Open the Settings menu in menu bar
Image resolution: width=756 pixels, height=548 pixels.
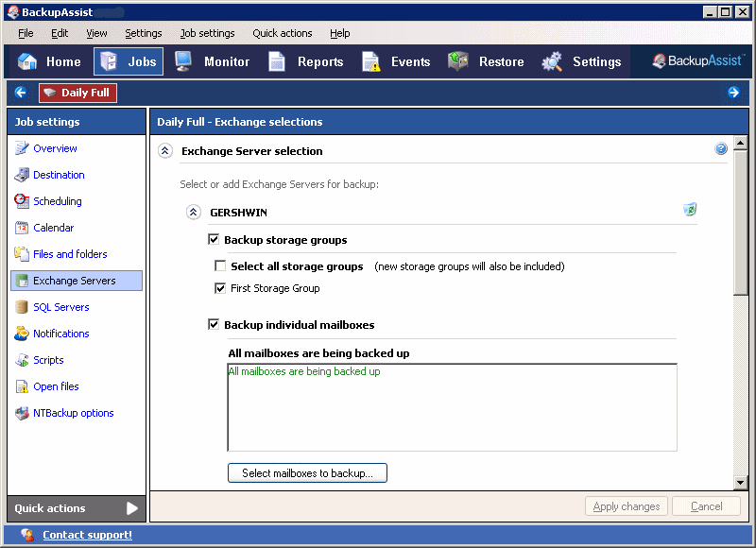(x=144, y=33)
